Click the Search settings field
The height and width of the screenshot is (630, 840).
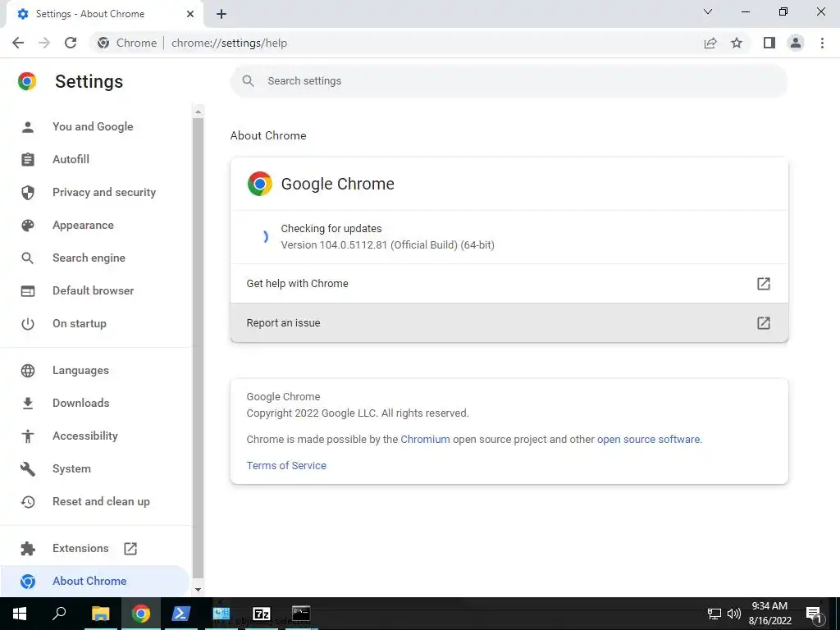(x=509, y=81)
